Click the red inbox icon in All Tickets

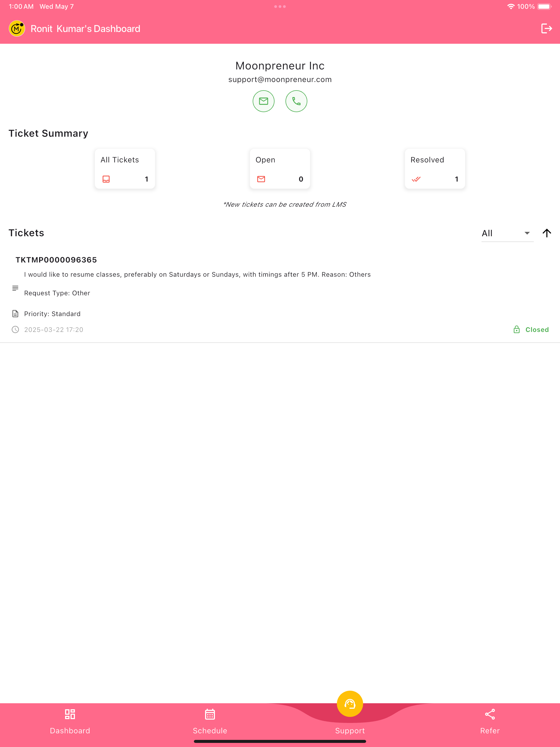pos(106,179)
